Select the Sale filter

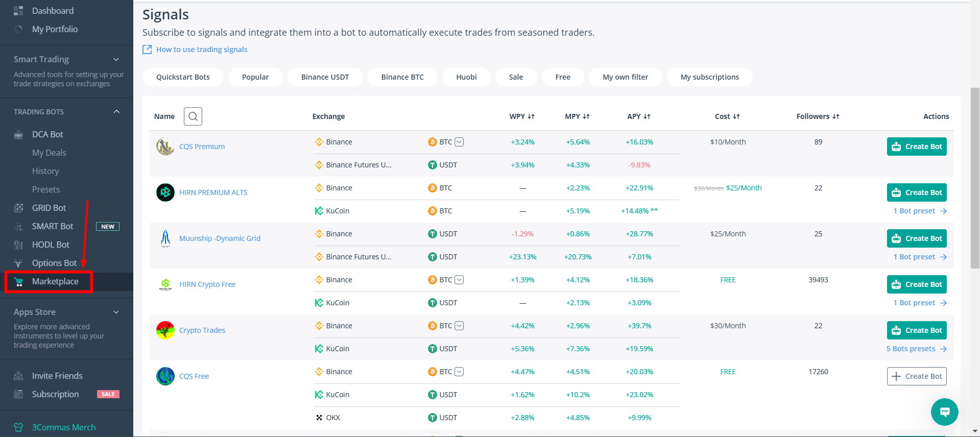click(x=516, y=77)
